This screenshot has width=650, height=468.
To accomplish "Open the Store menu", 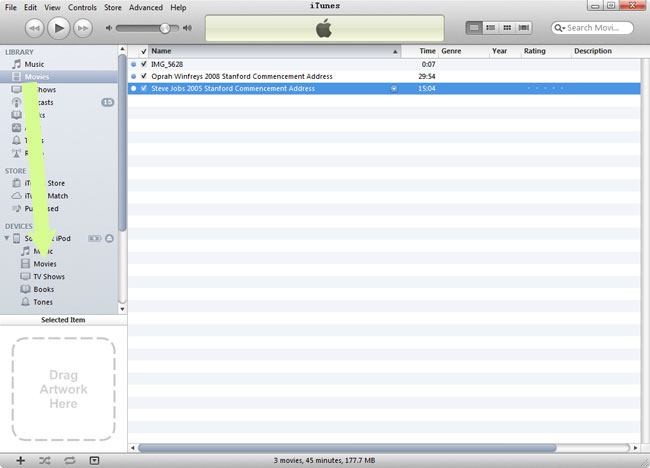I will point(113,7).
